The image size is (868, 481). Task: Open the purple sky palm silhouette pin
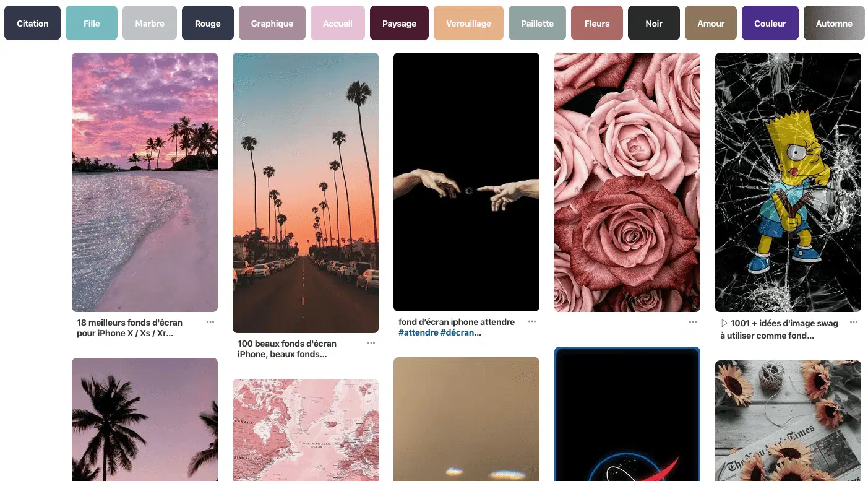click(x=145, y=419)
